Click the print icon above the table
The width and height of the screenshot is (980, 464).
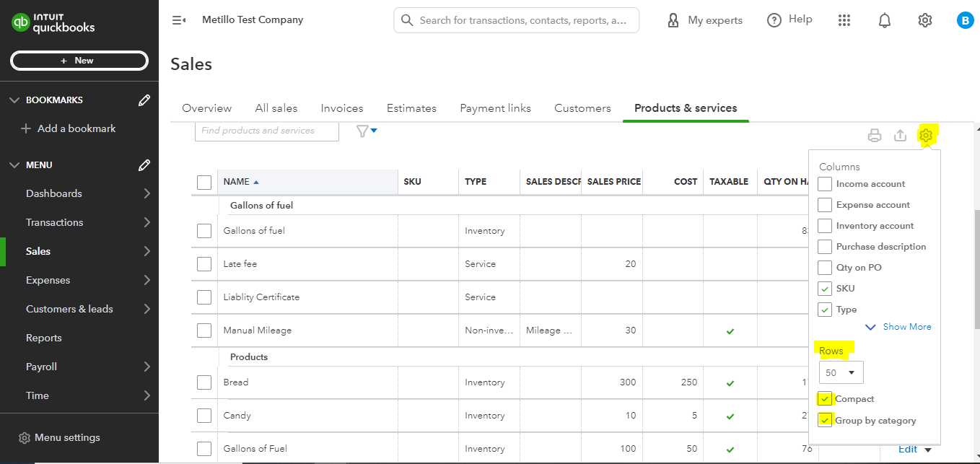pos(875,135)
